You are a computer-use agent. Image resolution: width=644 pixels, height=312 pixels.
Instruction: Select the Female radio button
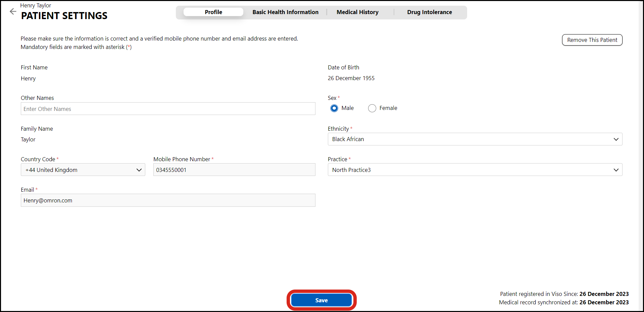(x=372, y=108)
